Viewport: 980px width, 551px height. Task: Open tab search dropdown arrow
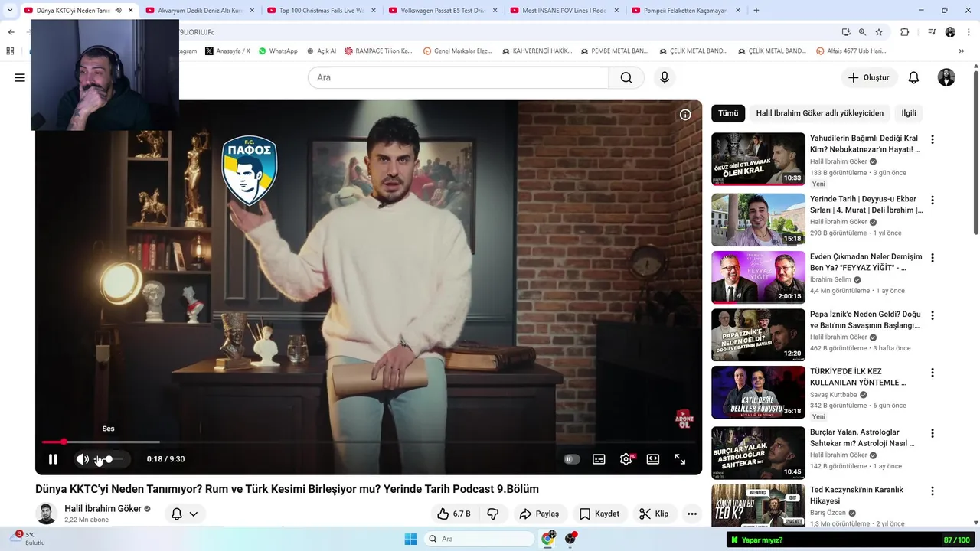[x=9, y=11]
